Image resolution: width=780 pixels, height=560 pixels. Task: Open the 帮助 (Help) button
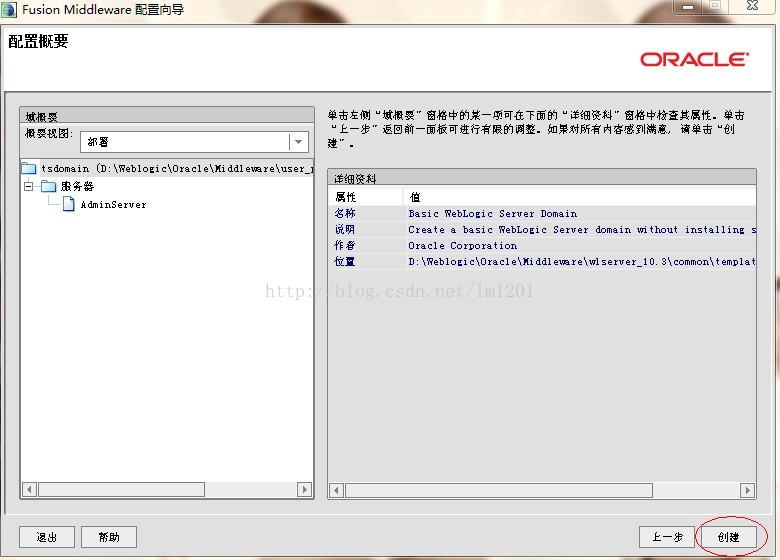[109, 537]
